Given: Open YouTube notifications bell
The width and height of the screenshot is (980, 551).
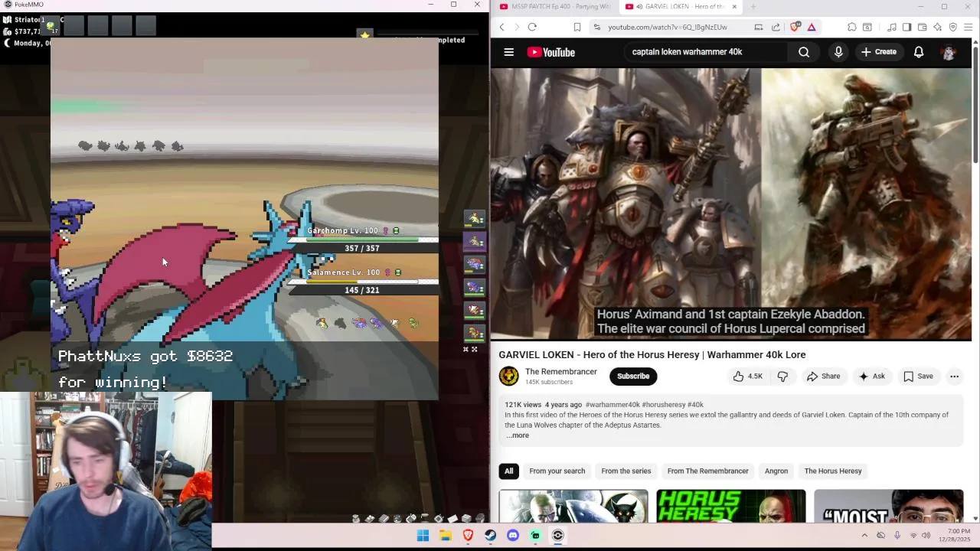Looking at the screenshot, I should click(919, 52).
